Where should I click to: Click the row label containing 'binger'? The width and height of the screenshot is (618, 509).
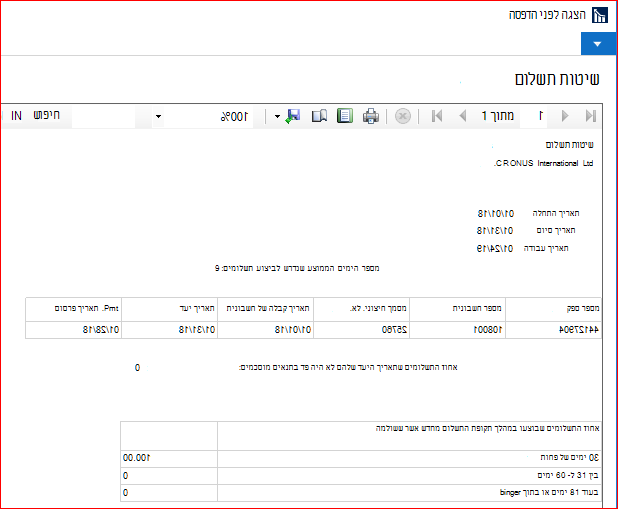[549, 492]
